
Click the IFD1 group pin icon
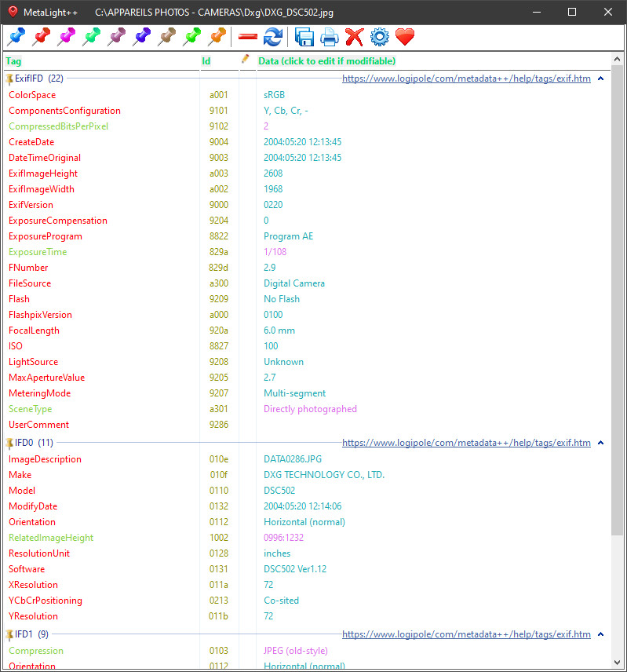click(9, 635)
